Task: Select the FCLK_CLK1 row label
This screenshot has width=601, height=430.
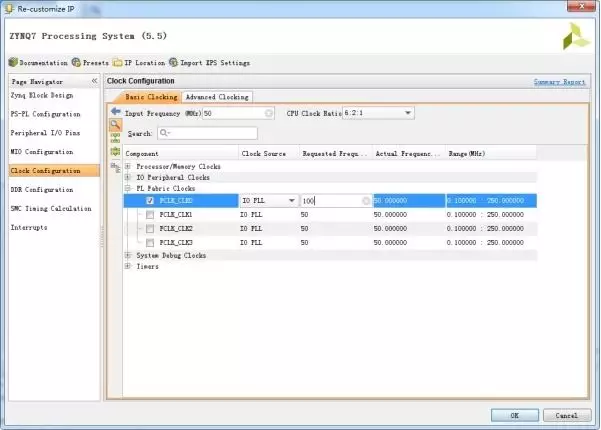Action: (176, 215)
